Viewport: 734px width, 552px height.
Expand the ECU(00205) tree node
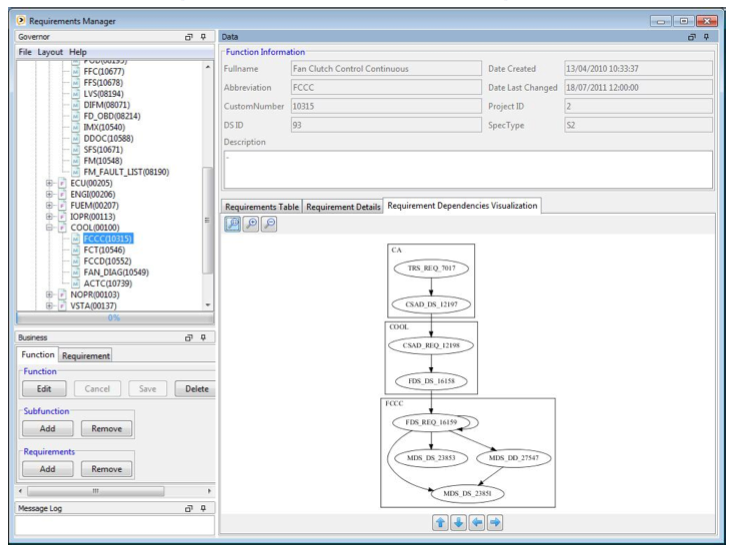click(x=49, y=183)
